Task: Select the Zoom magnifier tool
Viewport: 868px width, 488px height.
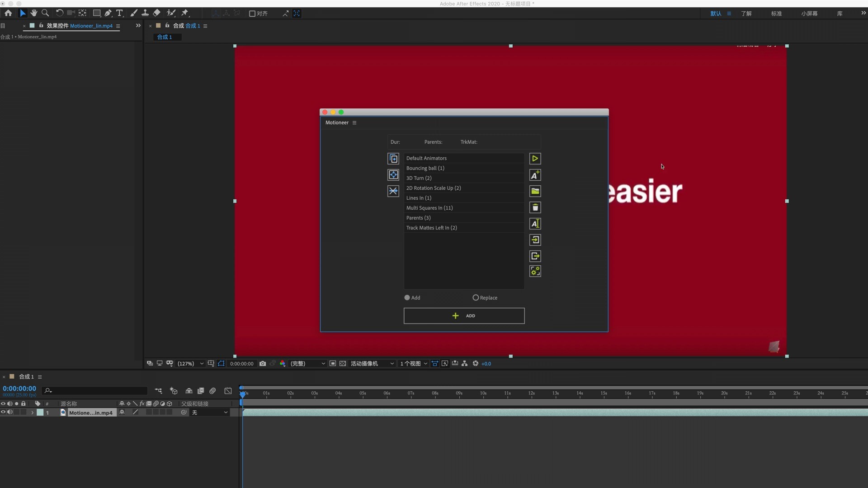Action: tap(45, 13)
